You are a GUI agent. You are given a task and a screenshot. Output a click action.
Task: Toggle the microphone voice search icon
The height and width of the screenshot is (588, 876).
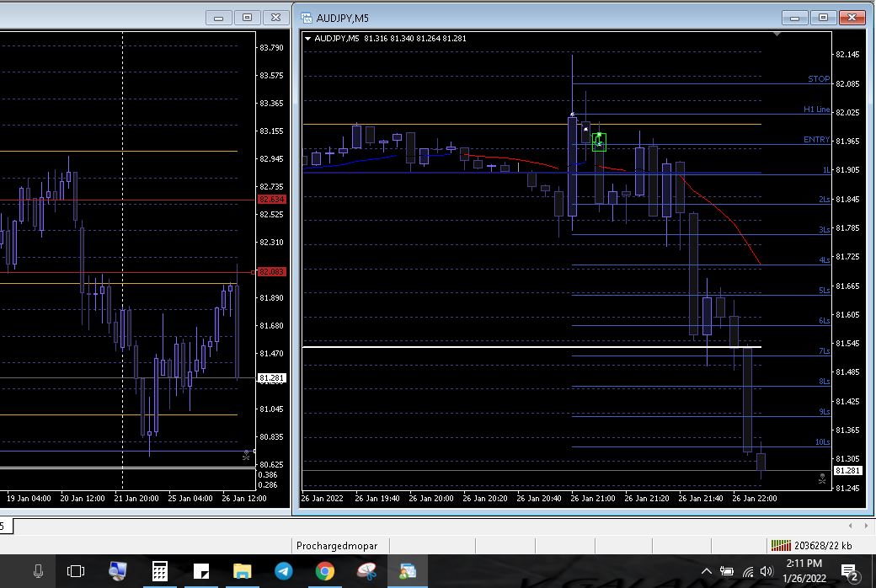coord(38,572)
